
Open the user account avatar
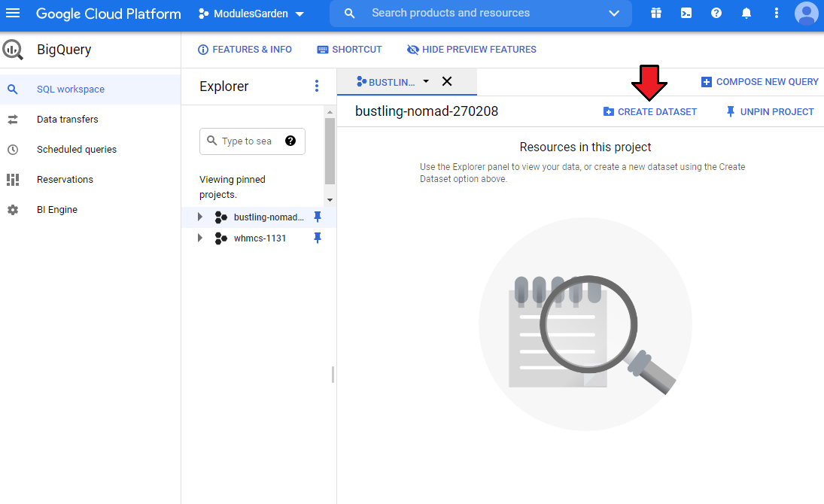(806, 13)
